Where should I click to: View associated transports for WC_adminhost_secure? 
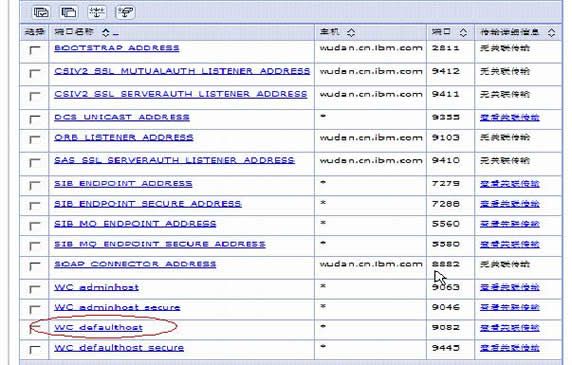tap(510, 307)
